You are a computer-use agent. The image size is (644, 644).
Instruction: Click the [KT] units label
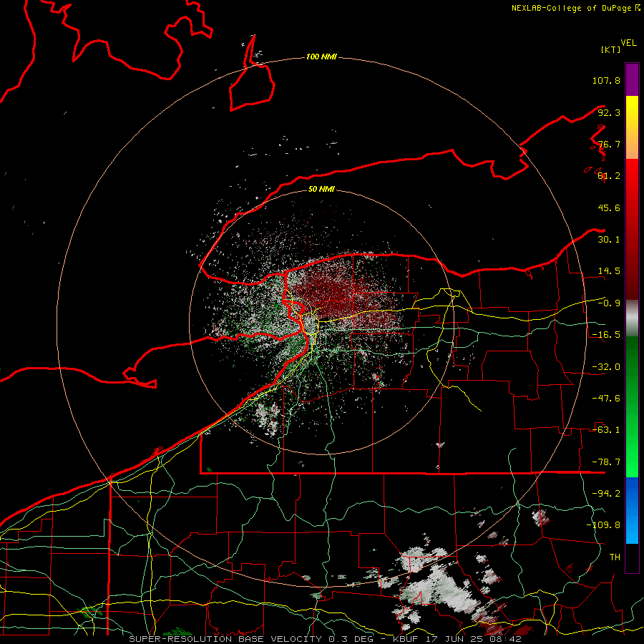tap(611, 49)
